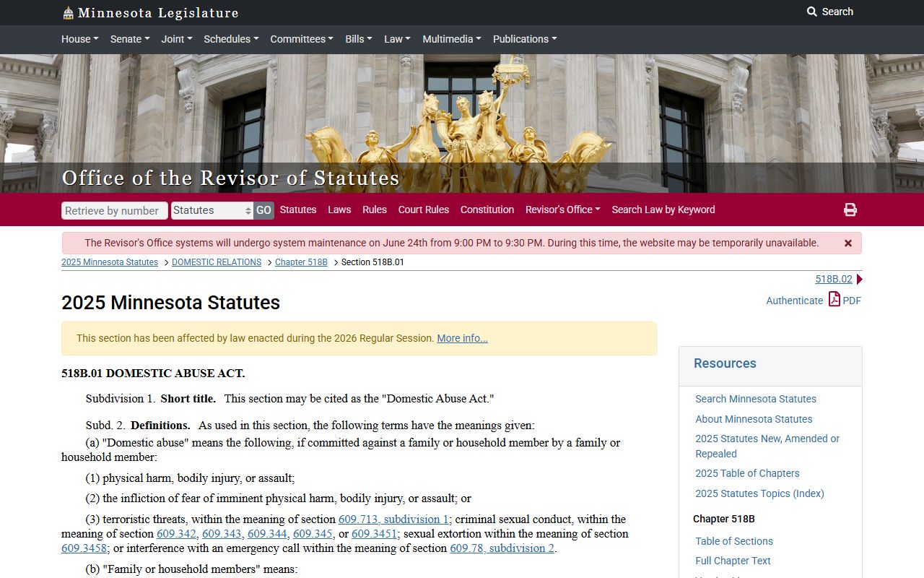Screen dimensions: 924x578
Task: Click the Authenticate link
Action: pos(794,301)
